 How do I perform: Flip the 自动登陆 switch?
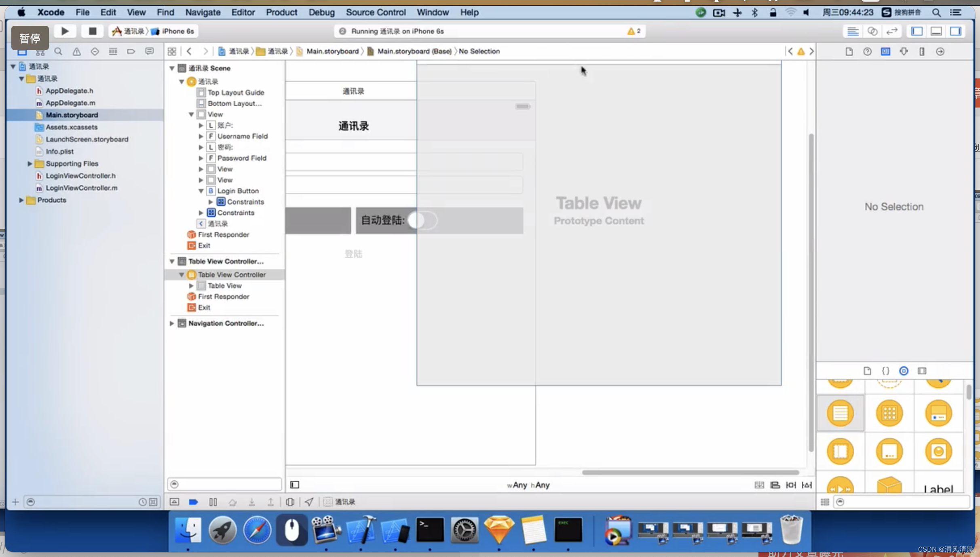(x=422, y=220)
